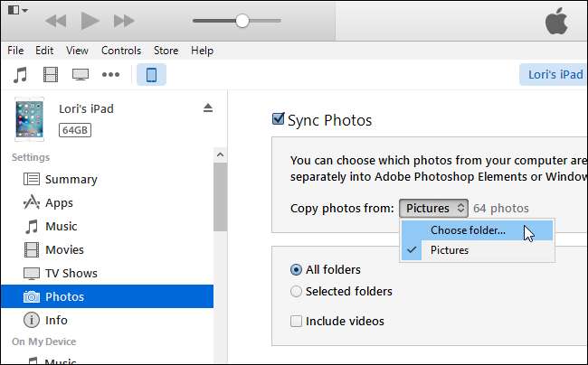The width and height of the screenshot is (588, 365).
Task: Click the Lori's iPad button
Action: coord(553,74)
